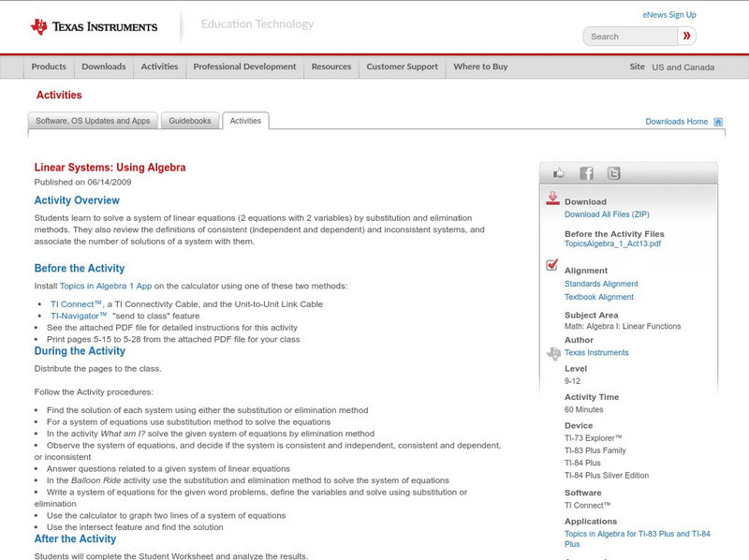The width and height of the screenshot is (749, 560).
Task: Click the Education Technology header text
Action: pyautogui.click(x=257, y=24)
